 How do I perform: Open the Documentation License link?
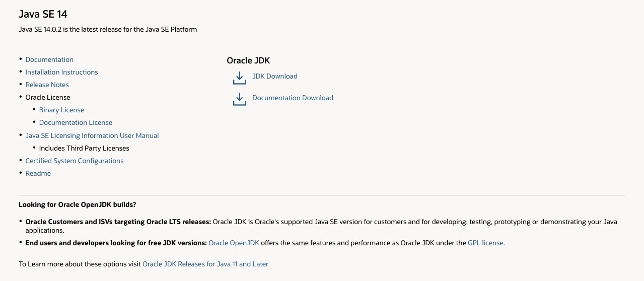pos(76,122)
